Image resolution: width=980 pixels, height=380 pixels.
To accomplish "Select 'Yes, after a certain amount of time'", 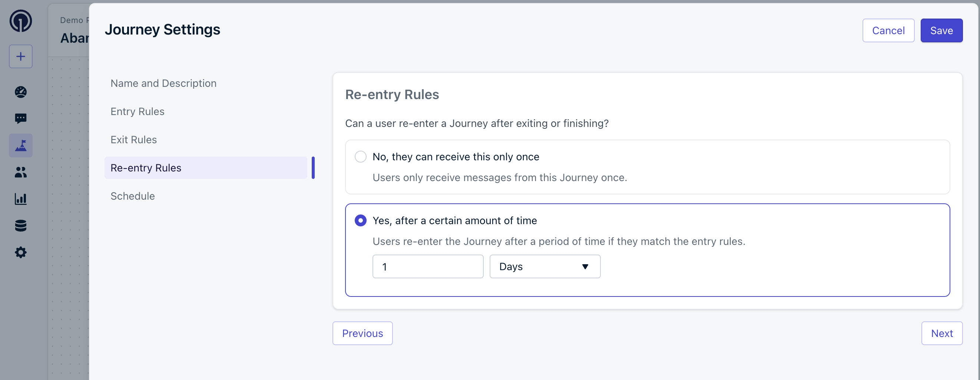I will click(x=360, y=220).
